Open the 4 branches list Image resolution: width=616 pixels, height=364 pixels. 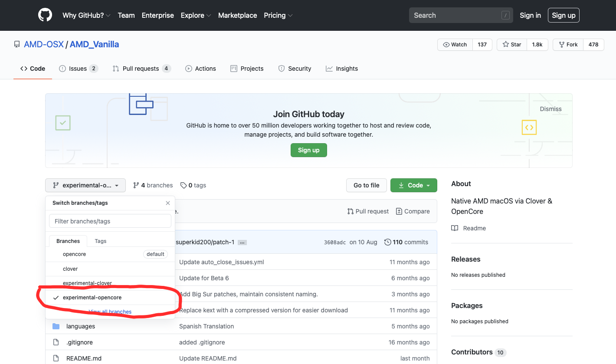point(153,185)
